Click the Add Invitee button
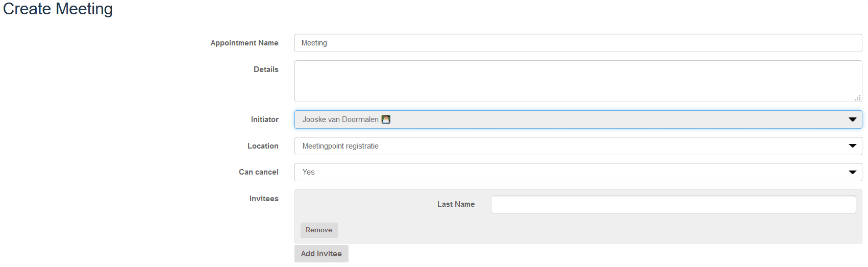The width and height of the screenshot is (868, 267). click(x=321, y=254)
